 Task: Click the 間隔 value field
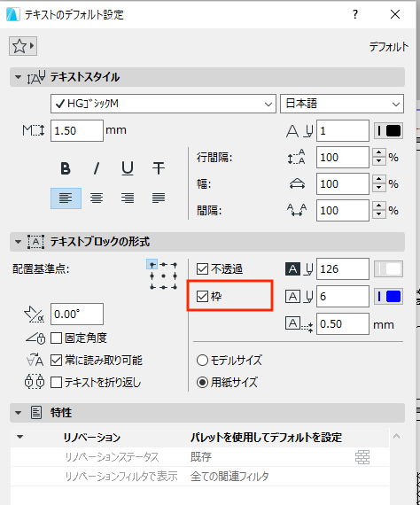tap(343, 210)
